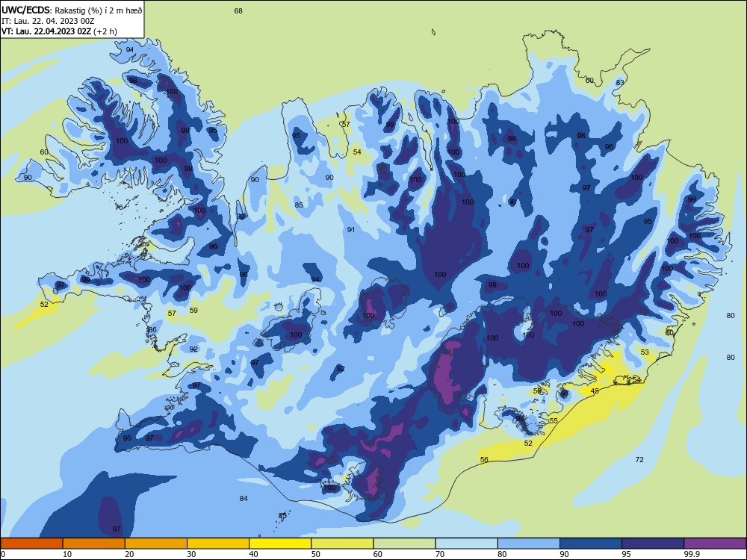
Task: Select the 20–30 amber legend swatch
Action: (x=156, y=544)
